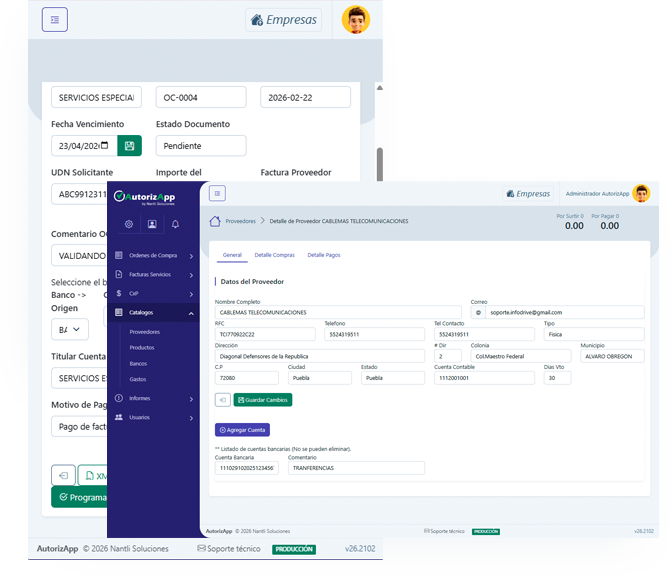Screen dimensions: 671x576
Task: Open the Proveedores breadcrumb link
Action: pyautogui.click(x=240, y=221)
